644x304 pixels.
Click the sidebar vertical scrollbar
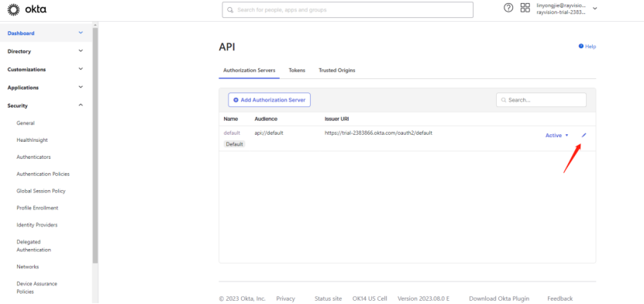coord(95,143)
